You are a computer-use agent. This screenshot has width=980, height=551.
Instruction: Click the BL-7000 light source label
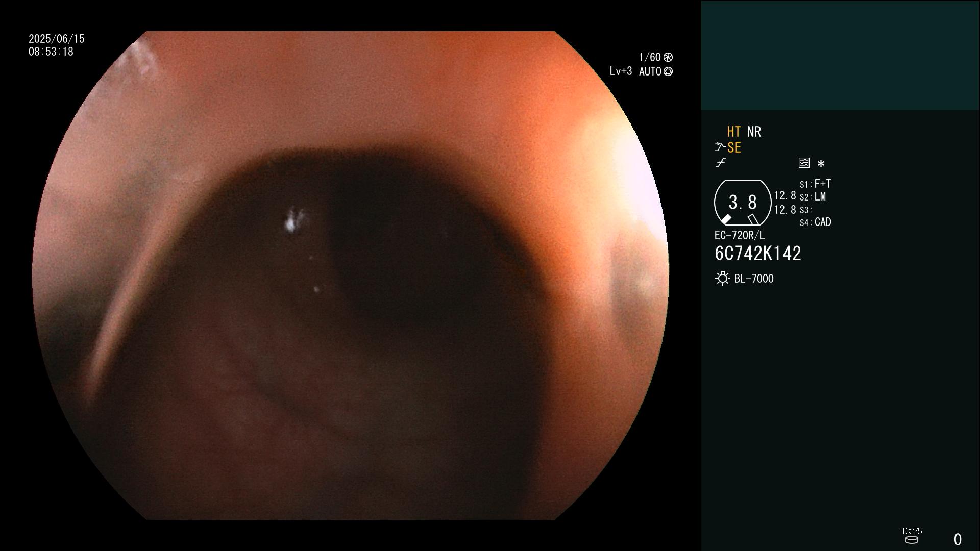pos(754,279)
